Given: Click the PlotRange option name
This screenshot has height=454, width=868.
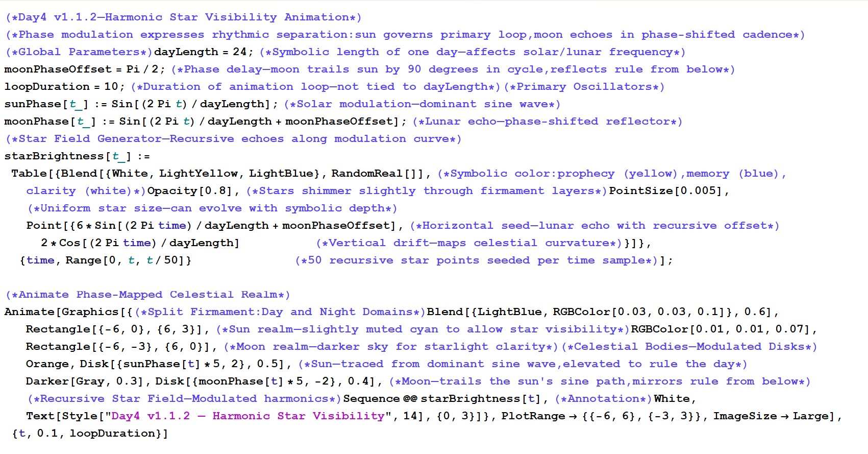Looking at the screenshot, I should click(533, 416).
